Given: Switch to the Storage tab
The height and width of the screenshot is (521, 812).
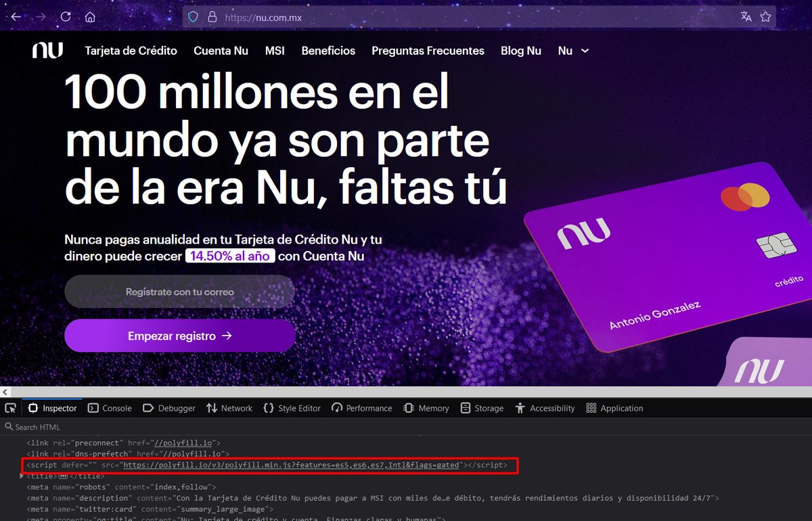Looking at the screenshot, I should (482, 408).
